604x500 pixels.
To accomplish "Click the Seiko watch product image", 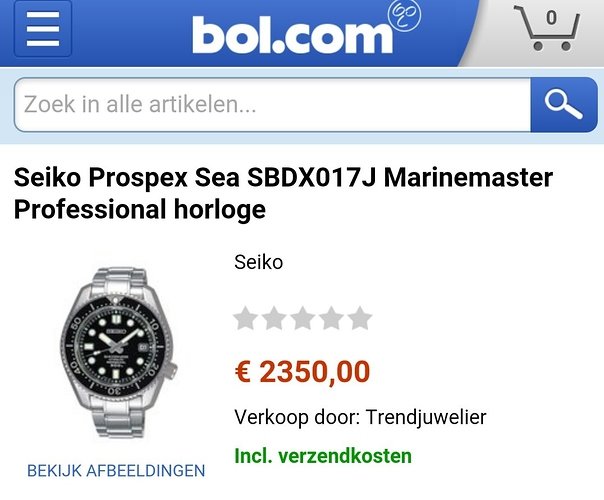I will [x=119, y=352].
